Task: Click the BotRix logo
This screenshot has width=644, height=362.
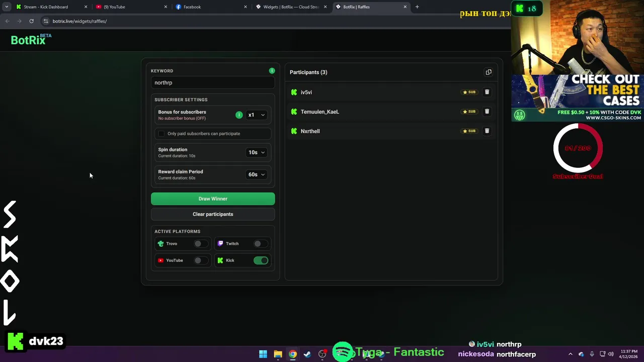Action: (x=31, y=40)
